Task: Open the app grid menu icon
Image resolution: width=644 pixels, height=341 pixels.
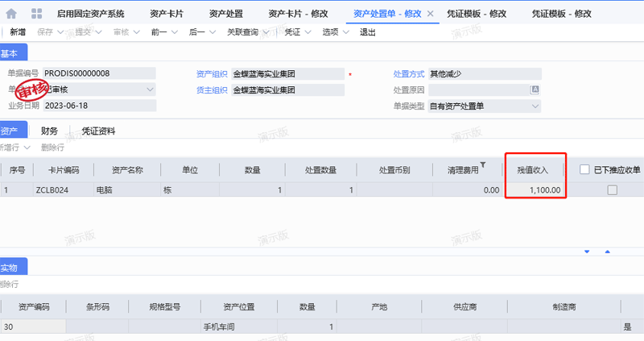Action: [x=37, y=14]
